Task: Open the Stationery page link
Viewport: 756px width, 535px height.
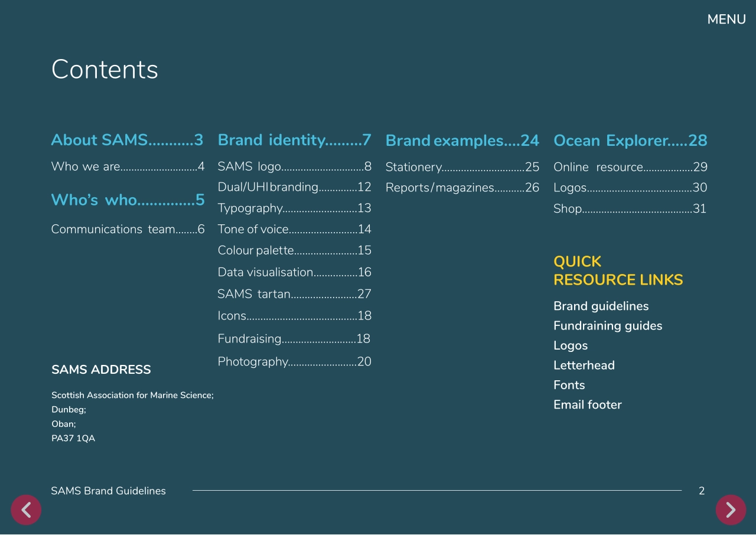Action: (x=462, y=167)
